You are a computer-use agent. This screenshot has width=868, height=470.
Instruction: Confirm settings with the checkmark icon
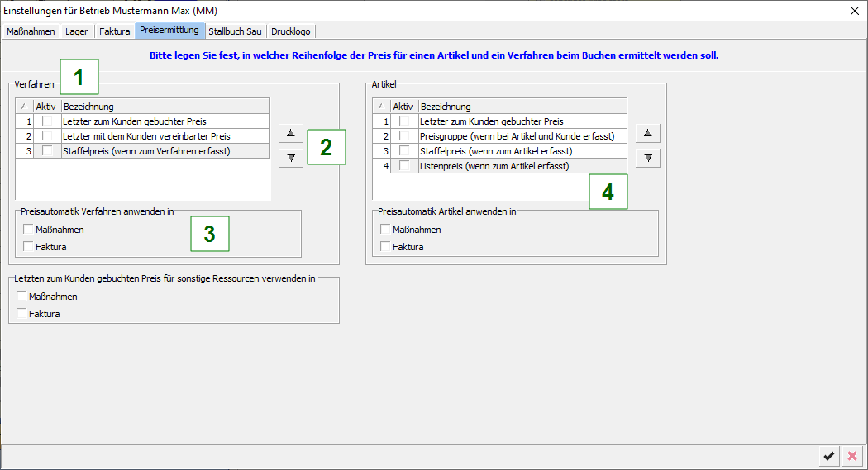(x=828, y=456)
